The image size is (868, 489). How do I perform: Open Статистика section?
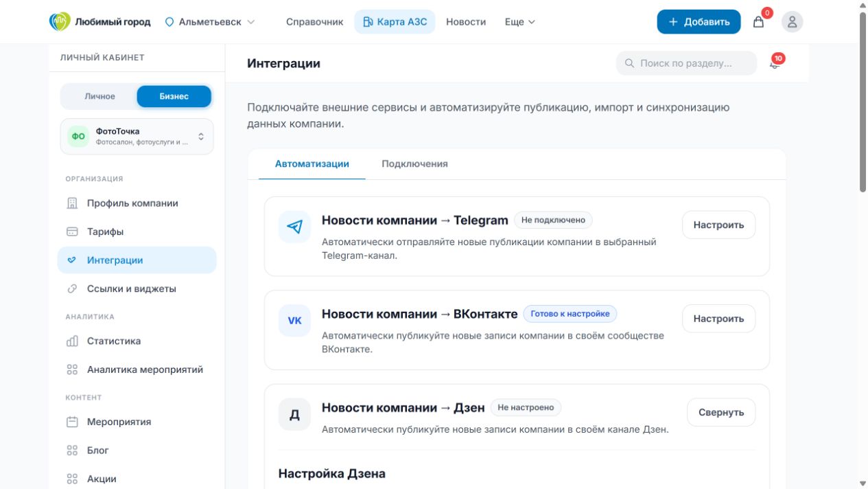[137, 341]
